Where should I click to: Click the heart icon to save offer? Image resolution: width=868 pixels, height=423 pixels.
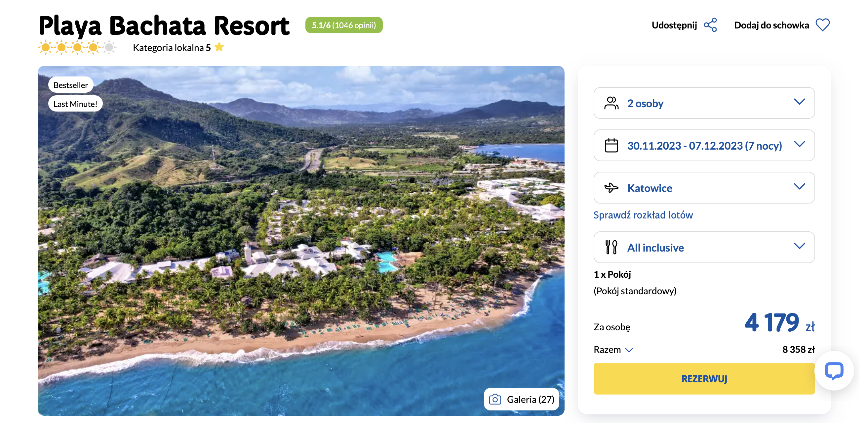click(822, 25)
